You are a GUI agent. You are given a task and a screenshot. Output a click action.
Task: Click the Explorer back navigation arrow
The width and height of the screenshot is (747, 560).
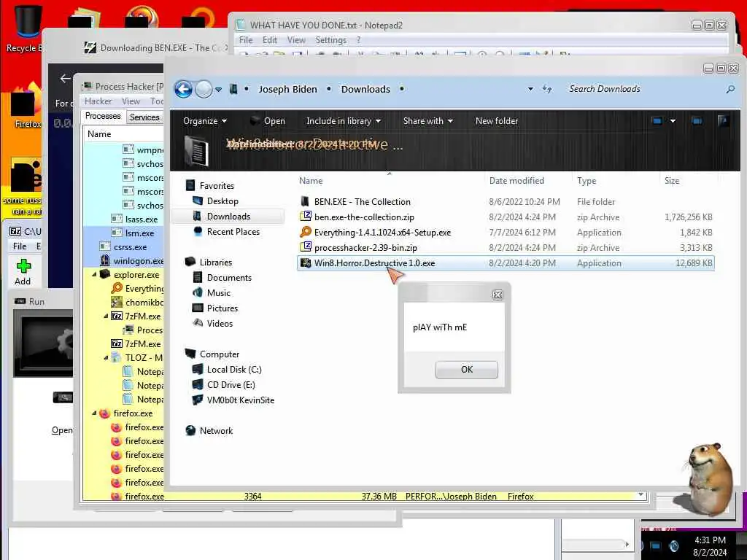coord(183,89)
